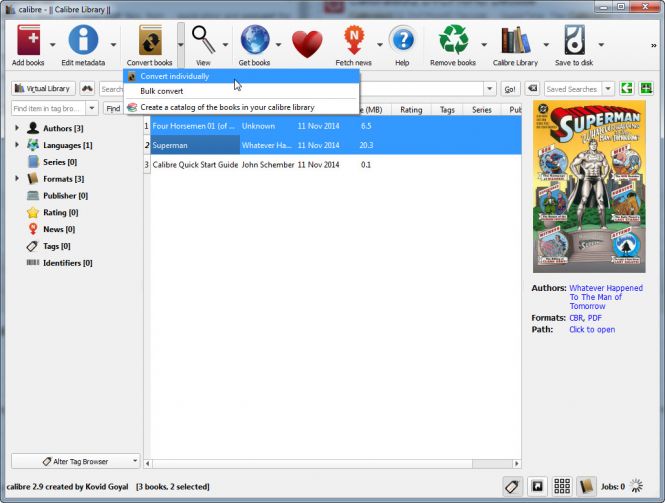Expand the Authors tree category
Screen dimensions: 665x503
[x=17, y=128]
